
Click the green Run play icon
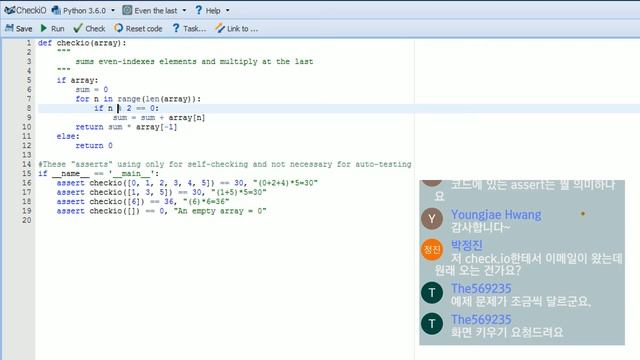(x=44, y=28)
